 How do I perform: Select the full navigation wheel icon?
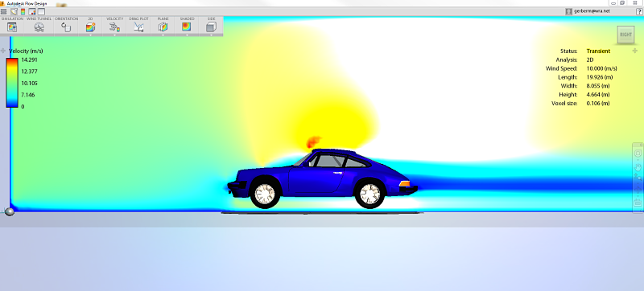click(x=638, y=154)
